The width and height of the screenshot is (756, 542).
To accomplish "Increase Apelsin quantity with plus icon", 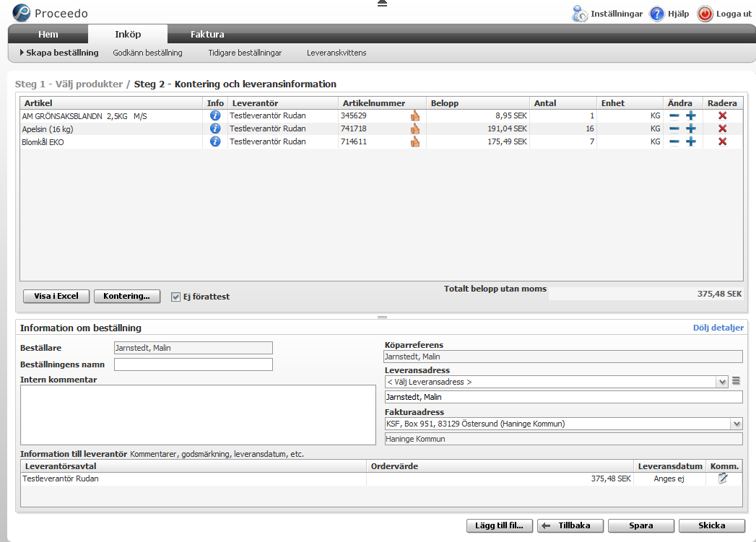I will click(691, 128).
